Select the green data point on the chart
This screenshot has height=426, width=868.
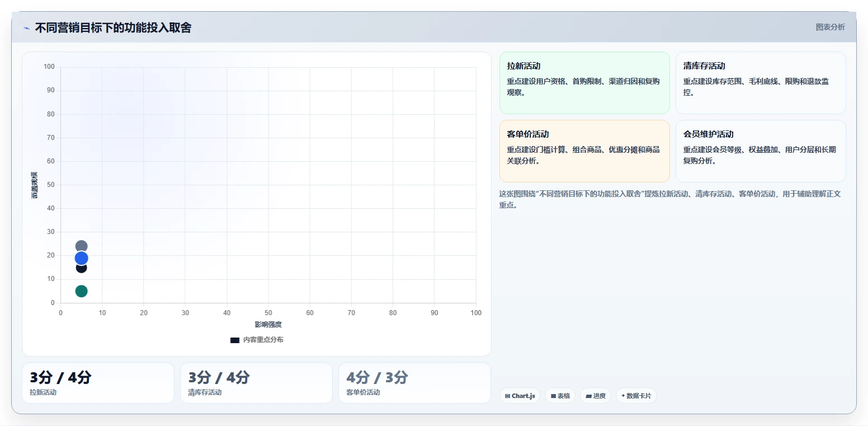pos(81,291)
